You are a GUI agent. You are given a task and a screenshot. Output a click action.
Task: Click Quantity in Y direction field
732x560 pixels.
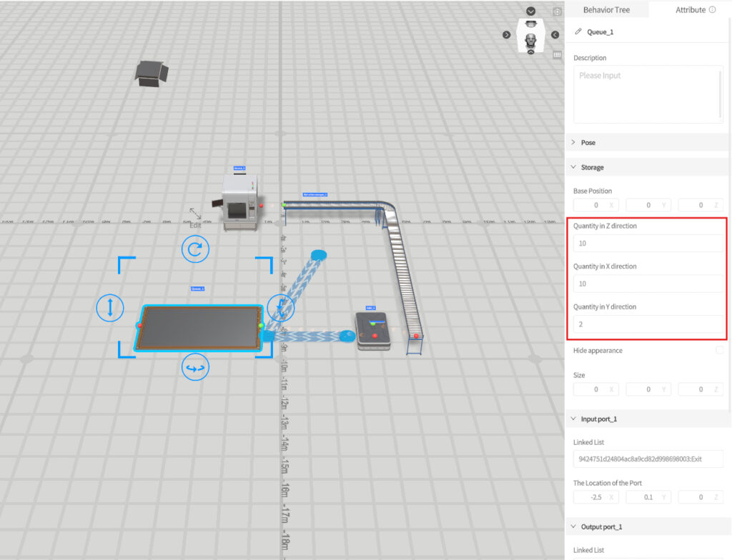click(x=648, y=324)
